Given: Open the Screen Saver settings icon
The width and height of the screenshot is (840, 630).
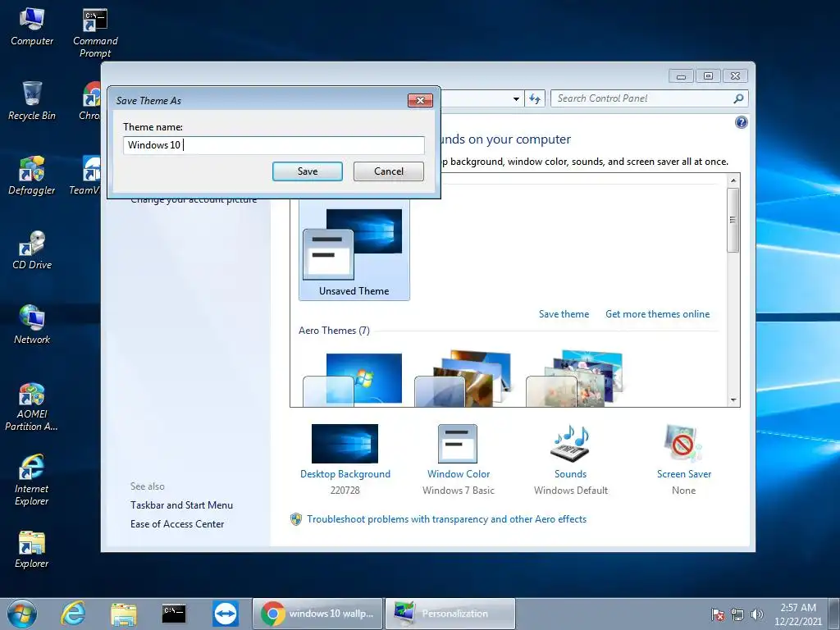Looking at the screenshot, I should tap(683, 443).
